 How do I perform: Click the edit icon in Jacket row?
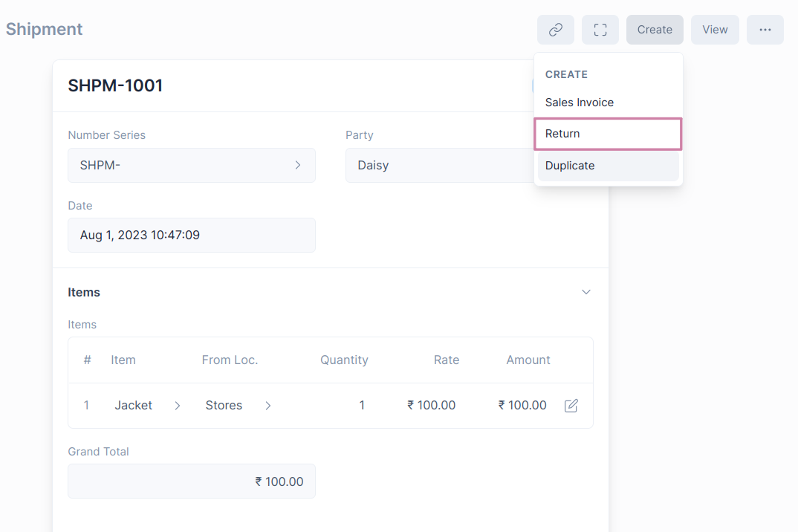(x=571, y=406)
